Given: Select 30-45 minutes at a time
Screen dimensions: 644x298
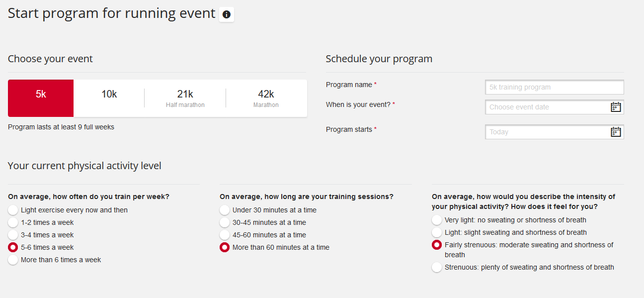Looking at the screenshot, I should coord(225,222).
